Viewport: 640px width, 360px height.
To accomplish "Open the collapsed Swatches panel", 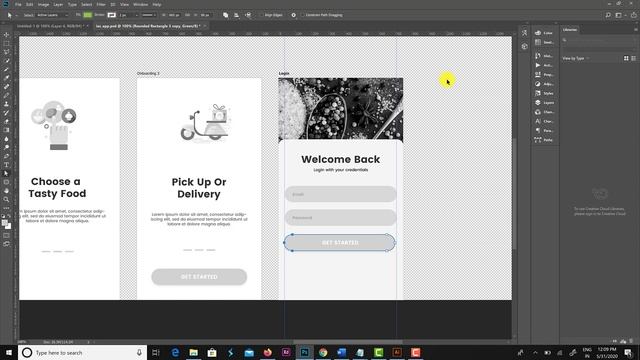I will tap(544, 42).
